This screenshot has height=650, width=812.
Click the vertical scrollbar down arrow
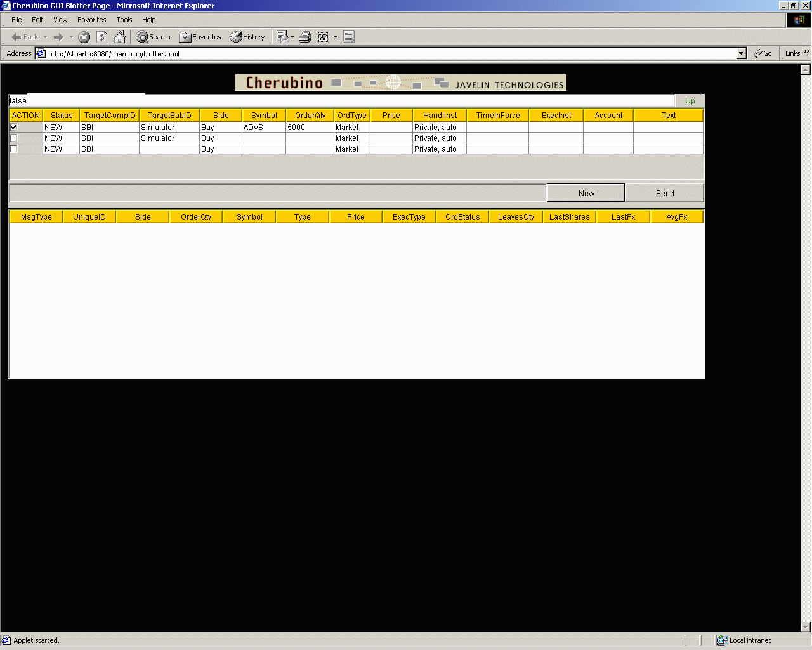tap(806, 627)
